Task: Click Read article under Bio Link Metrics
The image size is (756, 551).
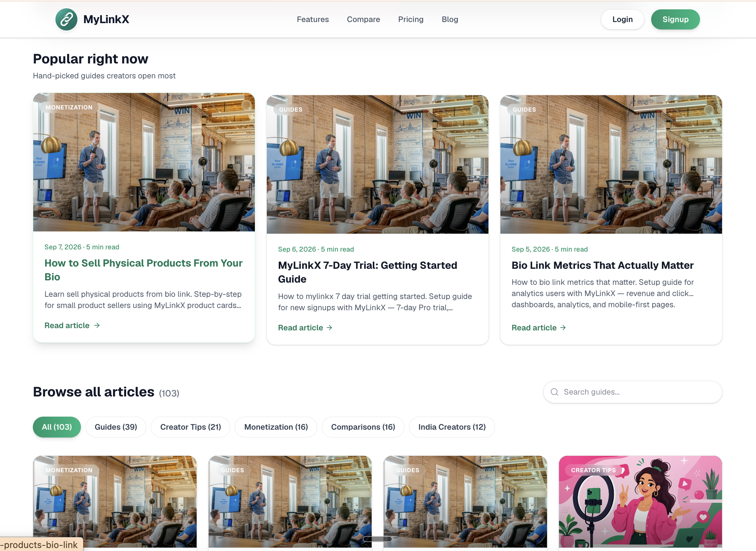Action: click(534, 328)
